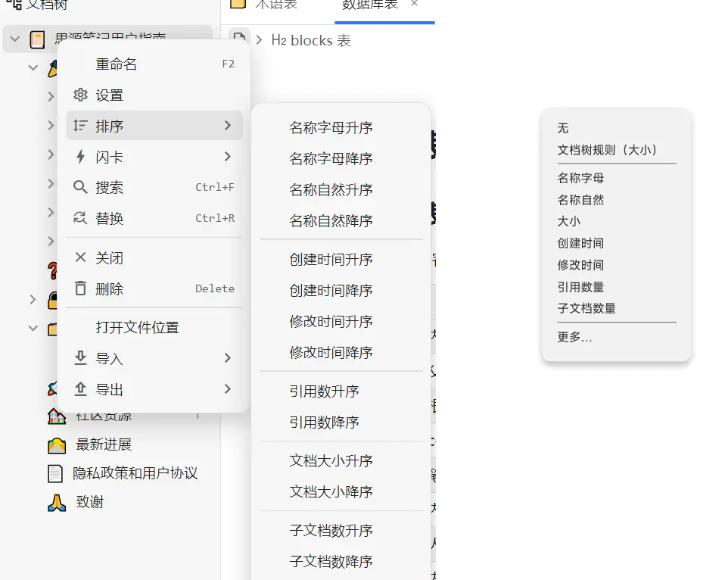Sort by 修改时间升序
The image size is (728, 580).
pos(341,322)
